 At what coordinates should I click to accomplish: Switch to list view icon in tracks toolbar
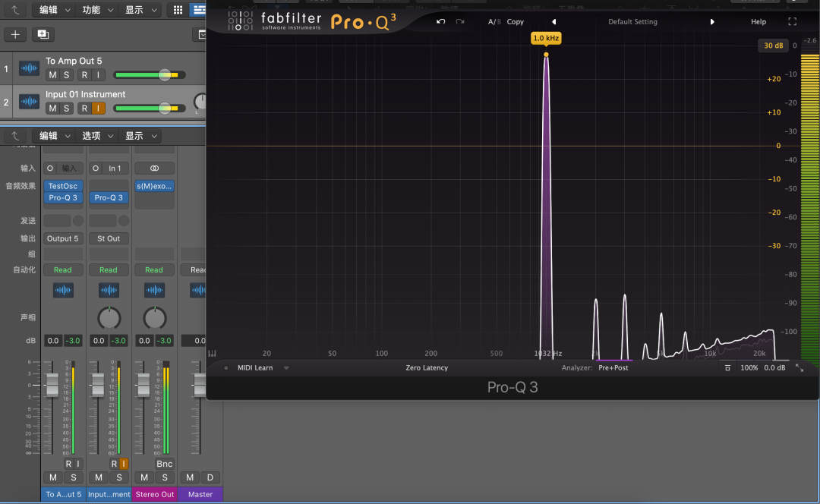click(x=197, y=9)
